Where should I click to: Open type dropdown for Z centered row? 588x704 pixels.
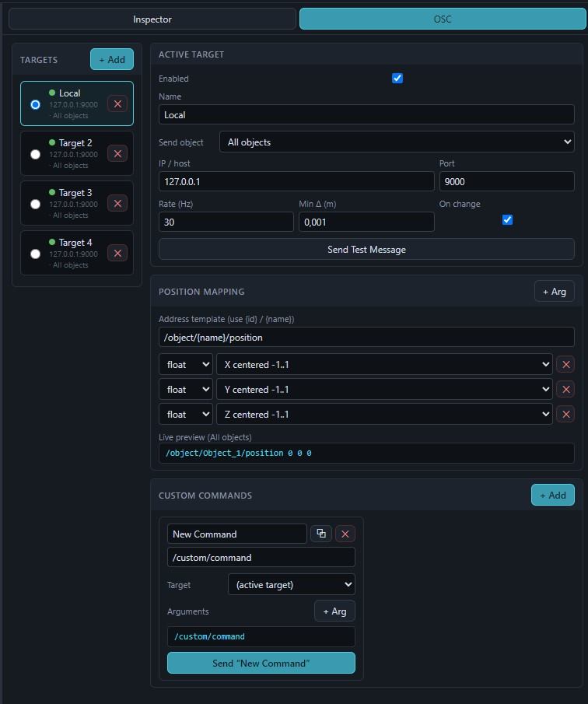(186, 415)
